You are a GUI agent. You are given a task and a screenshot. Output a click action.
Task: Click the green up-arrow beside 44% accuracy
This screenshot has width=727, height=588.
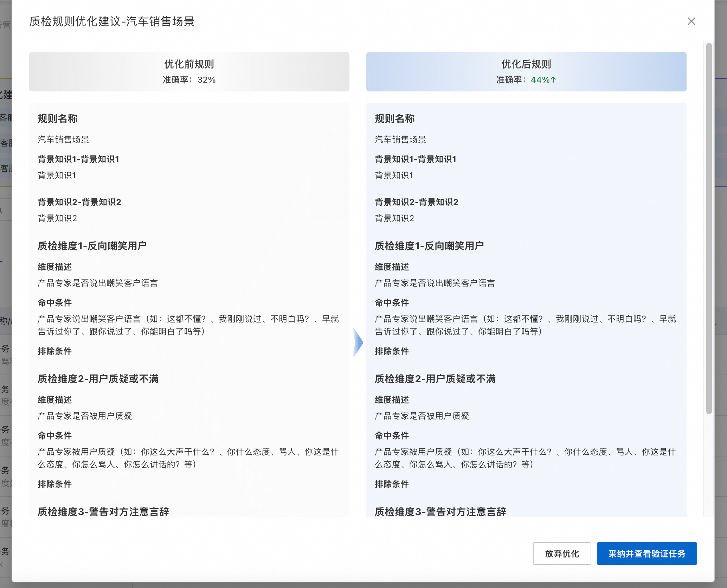point(553,80)
